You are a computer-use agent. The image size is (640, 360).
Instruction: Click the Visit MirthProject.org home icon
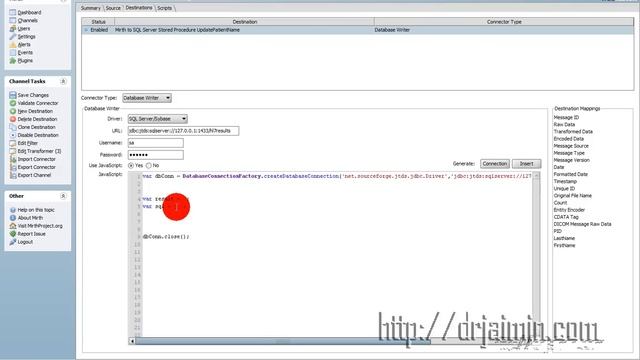point(13,226)
